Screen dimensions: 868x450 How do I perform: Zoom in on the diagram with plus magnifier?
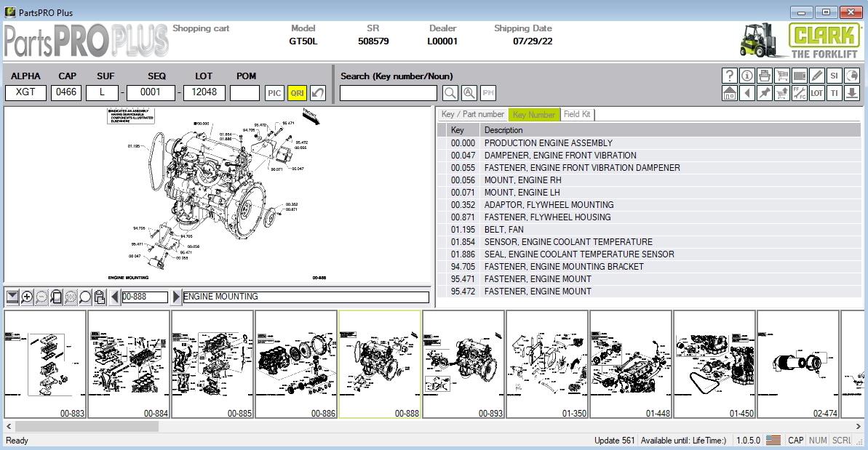[x=27, y=297]
